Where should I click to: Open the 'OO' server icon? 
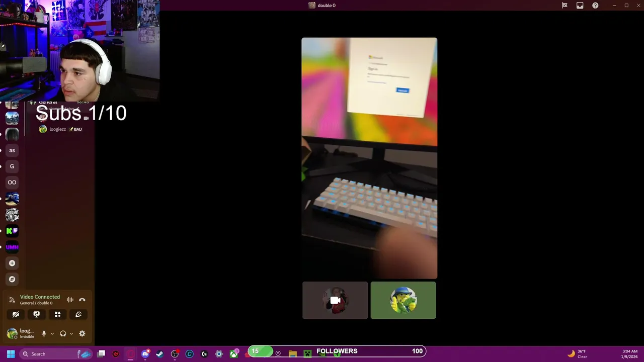coord(12,183)
